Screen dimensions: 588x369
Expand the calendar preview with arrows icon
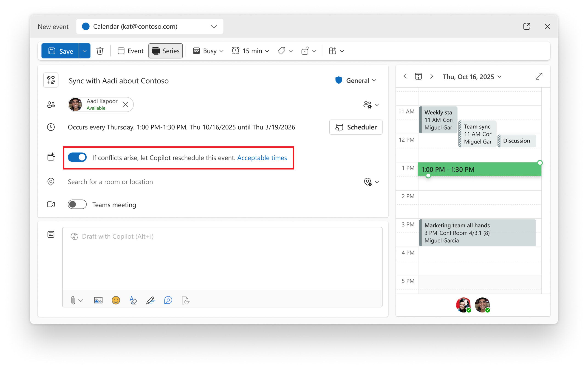539,77
